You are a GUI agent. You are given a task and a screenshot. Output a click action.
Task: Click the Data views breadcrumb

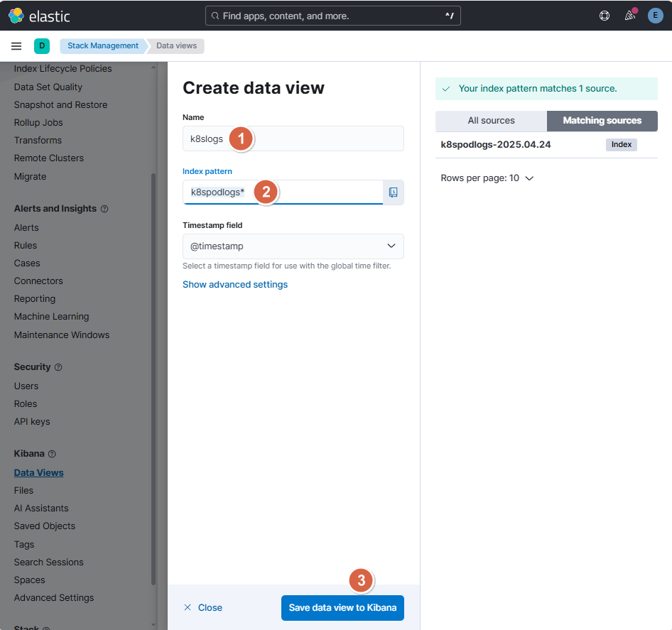tap(177, 46)
